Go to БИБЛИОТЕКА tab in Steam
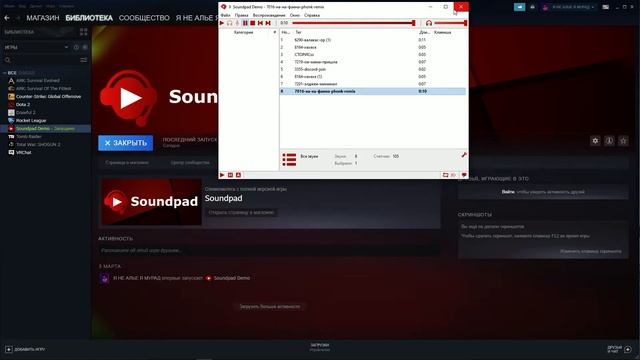This screenshot has width=640, height=360. click(x=89, y=18)
